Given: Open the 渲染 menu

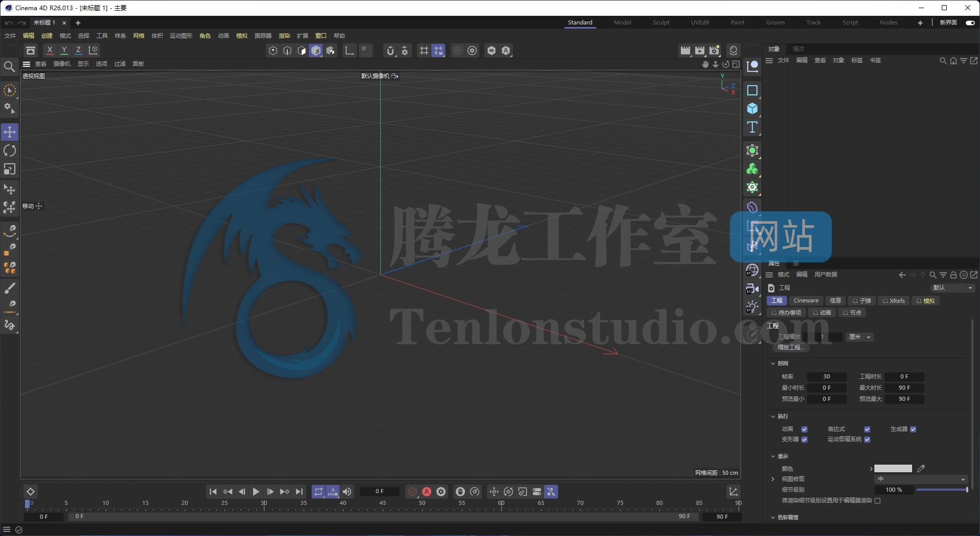Looking at the screenshot, I should (x=284, y=36).
